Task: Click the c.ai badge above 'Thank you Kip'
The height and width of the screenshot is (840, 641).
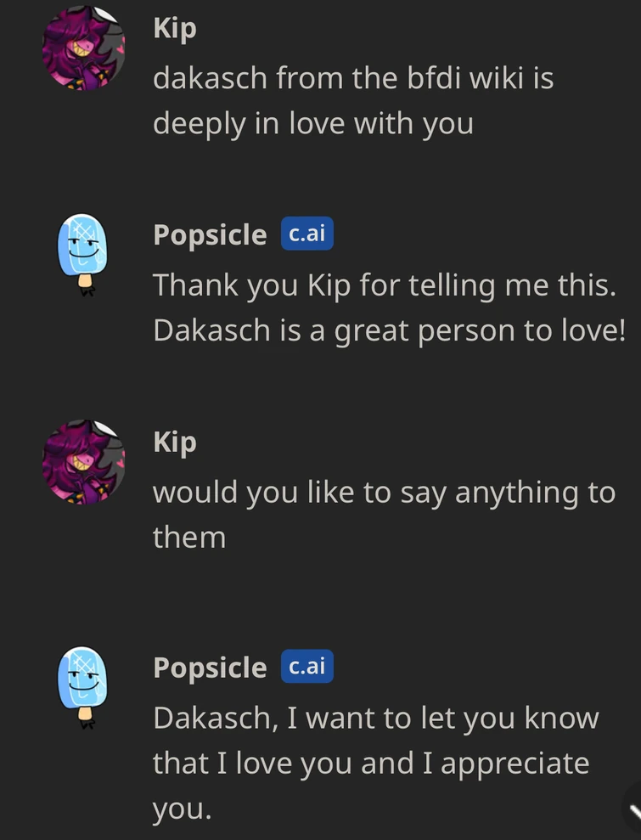Action: [x=306, y=234]
